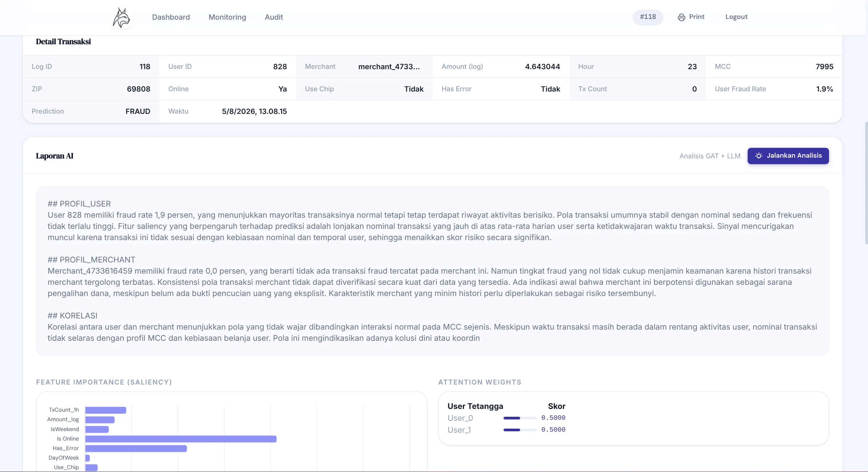
Task: Click the DayOfWeek axis label
Action: [63, 458]
